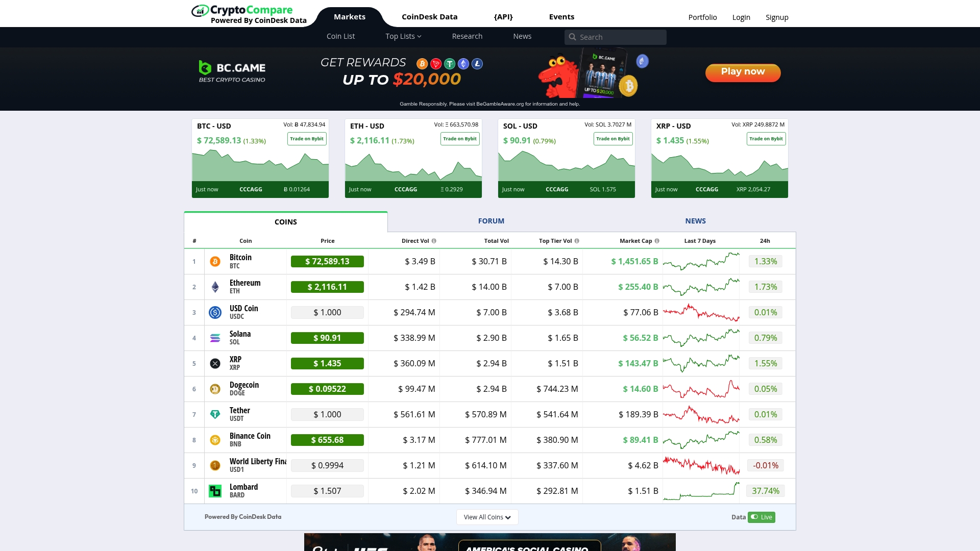Click Trade on Bybit for BTC-USD
The width and height of the screenshot is (980, 551).
click(306, 138)
